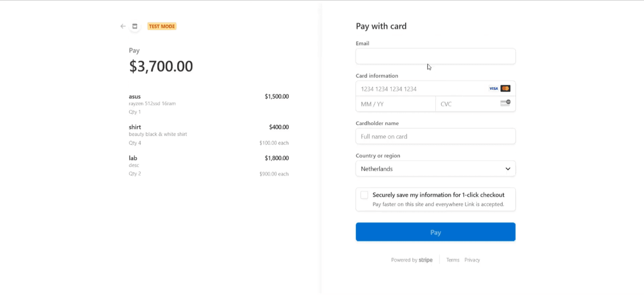Click the blue Pay button
Screen dimensions: 644x295
[435, 232]
